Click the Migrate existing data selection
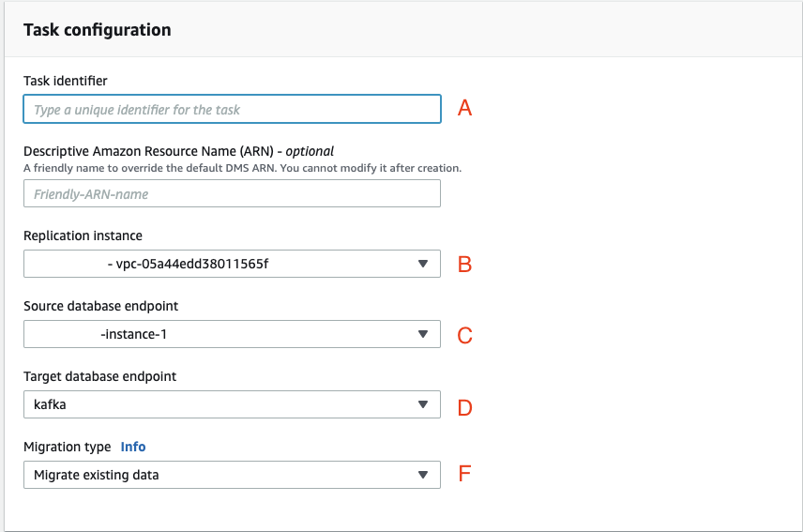The height and width of the screenshot is (532, 803). (x=97, y=475)
